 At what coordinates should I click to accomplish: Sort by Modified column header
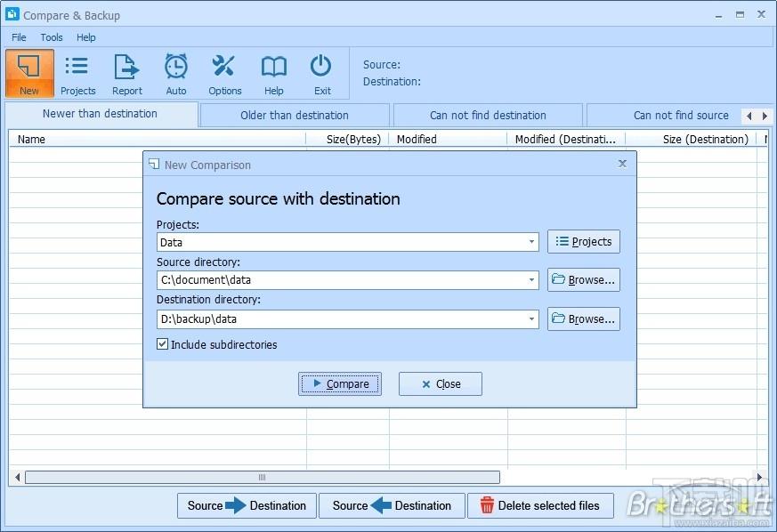448,139
